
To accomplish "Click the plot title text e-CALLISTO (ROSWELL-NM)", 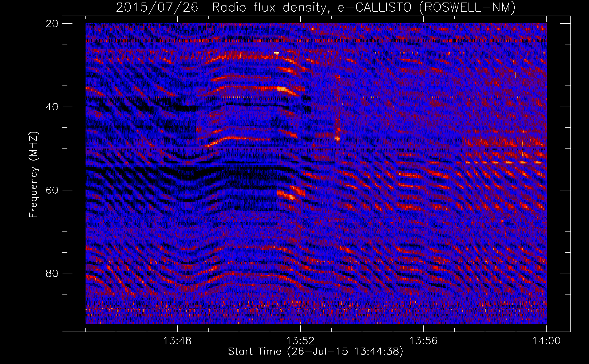I will coord(427,7).
